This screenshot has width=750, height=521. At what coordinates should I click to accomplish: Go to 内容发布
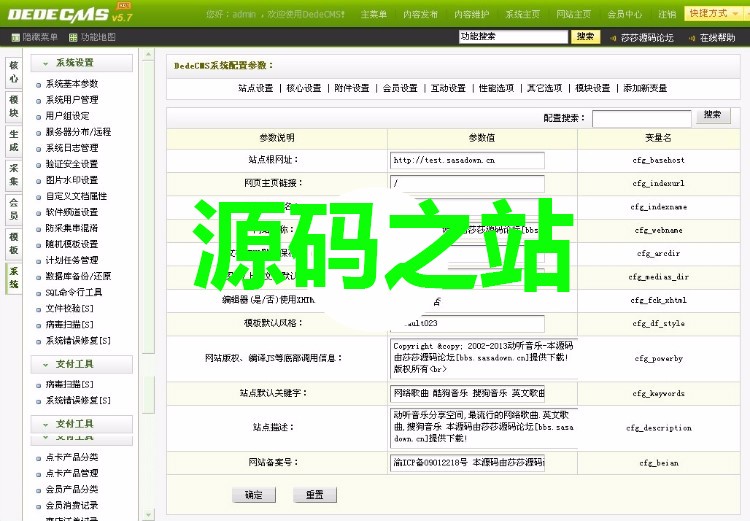pos(420,14)
